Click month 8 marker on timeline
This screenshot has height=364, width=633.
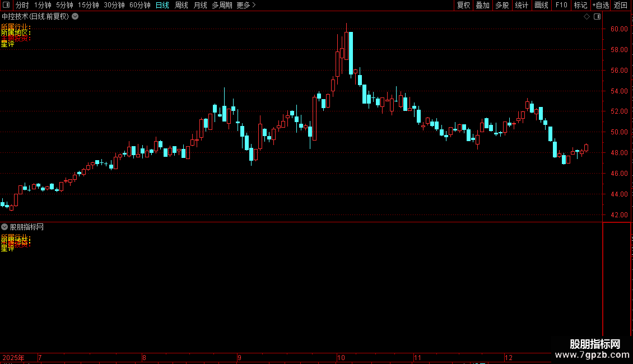coord(144,357)
